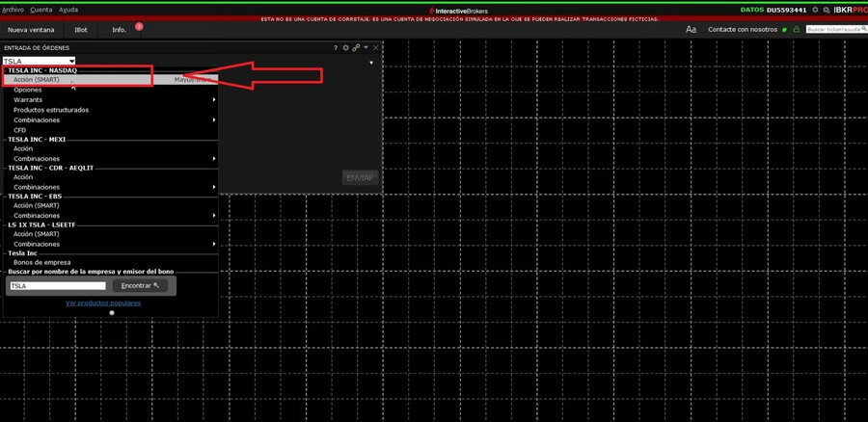The width and height of the screenshot is (868, 422).
Task: Click the TESLA INC - NASDAQ group header
Action: click(x=42, y=70)
